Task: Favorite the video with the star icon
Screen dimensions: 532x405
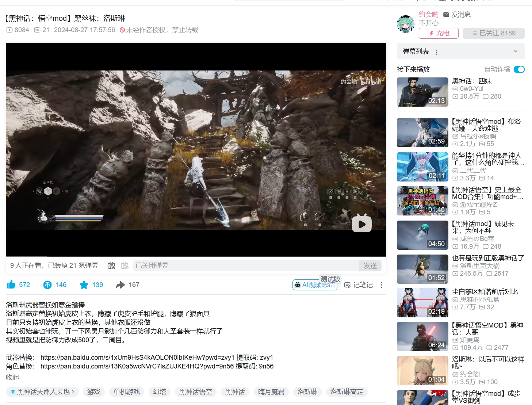Action: (84, 285)
